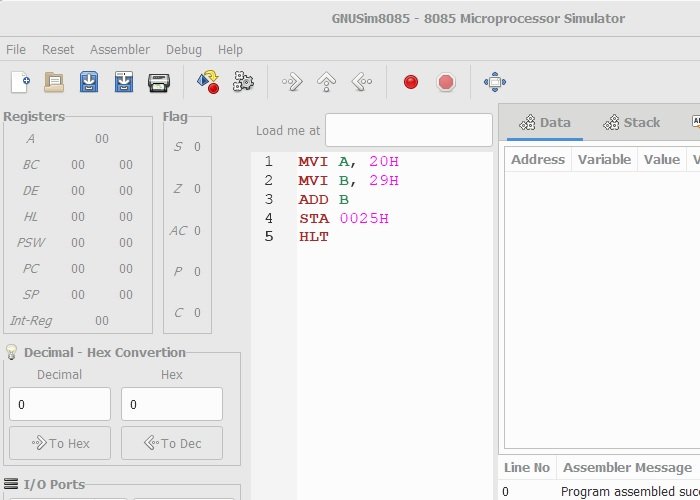Image resolution: width=700 pixels, height=500 pixels.
Task: Click the 'Program assembled' message row
Action: click(x=599, y=492)
